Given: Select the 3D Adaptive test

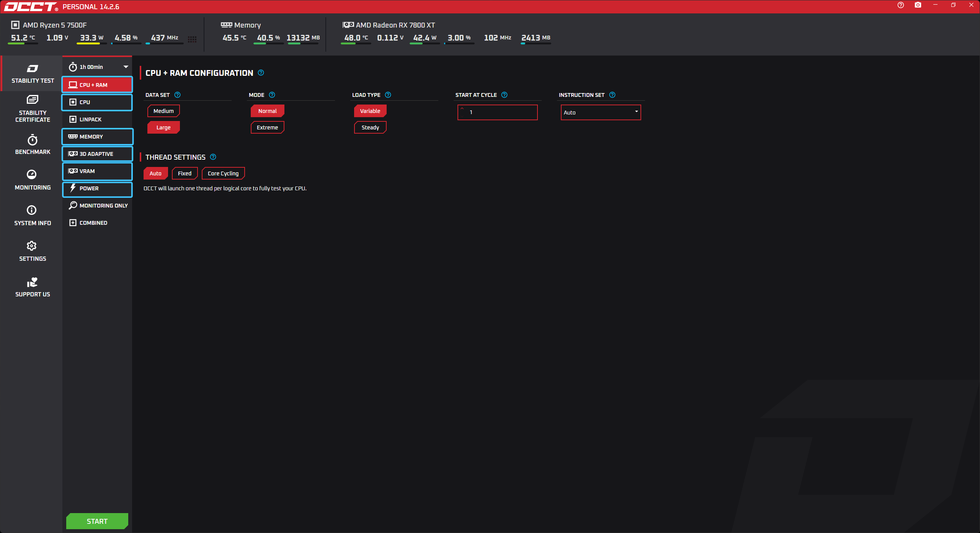Looking at the screenshot, I should pos(97,154).
